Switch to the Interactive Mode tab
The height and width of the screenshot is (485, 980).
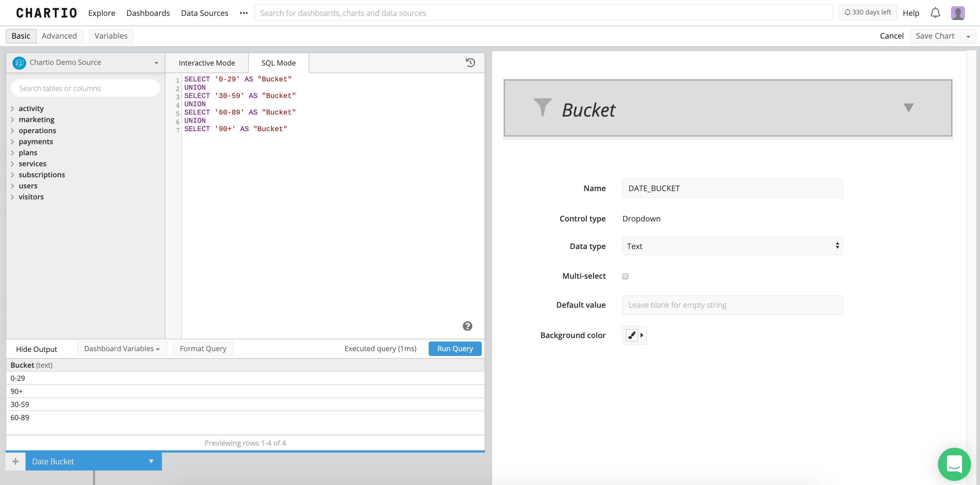[206, 62]
